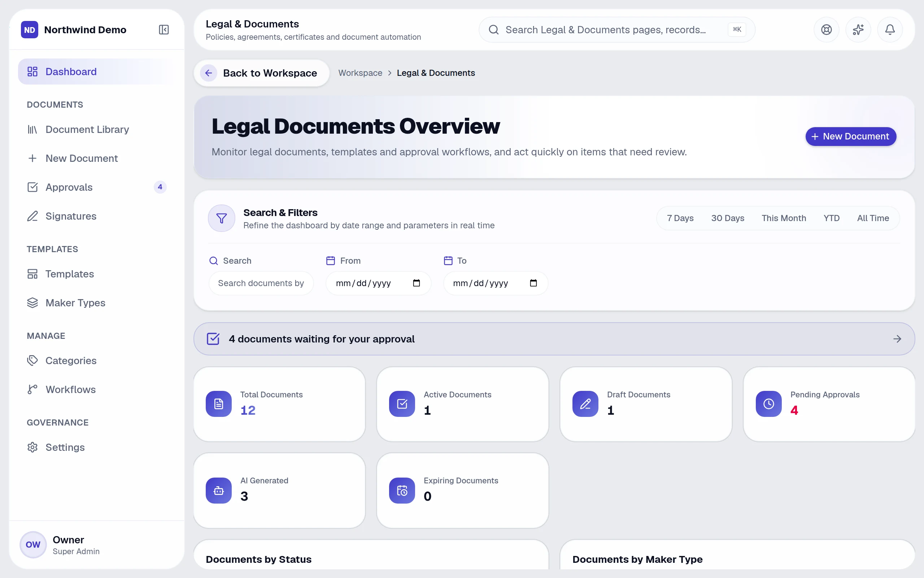Click the Draft Documents pencil icon
The height and width of the screenshot is (578, 924).
[585, 404]
